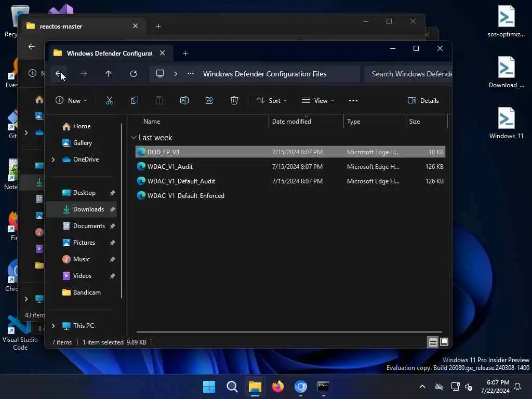Open the Sort dropdown menu
Viewport: 532px width, 399px height.
(272, 100)
